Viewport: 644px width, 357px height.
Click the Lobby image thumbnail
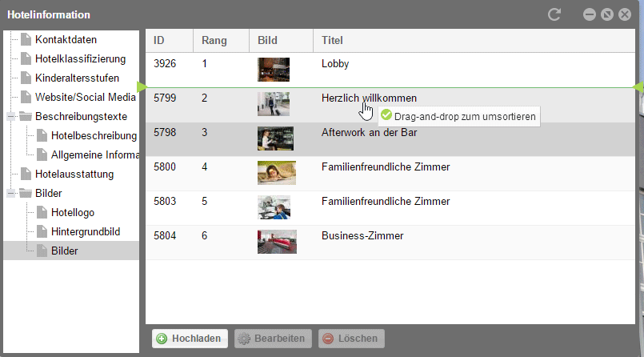click(x=274, y=70)
